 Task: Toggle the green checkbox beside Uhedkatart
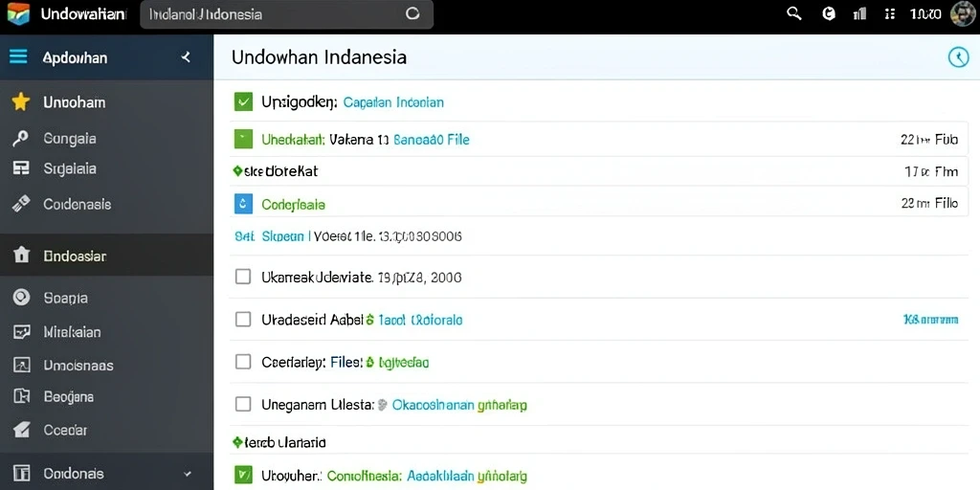pos(243,139)
